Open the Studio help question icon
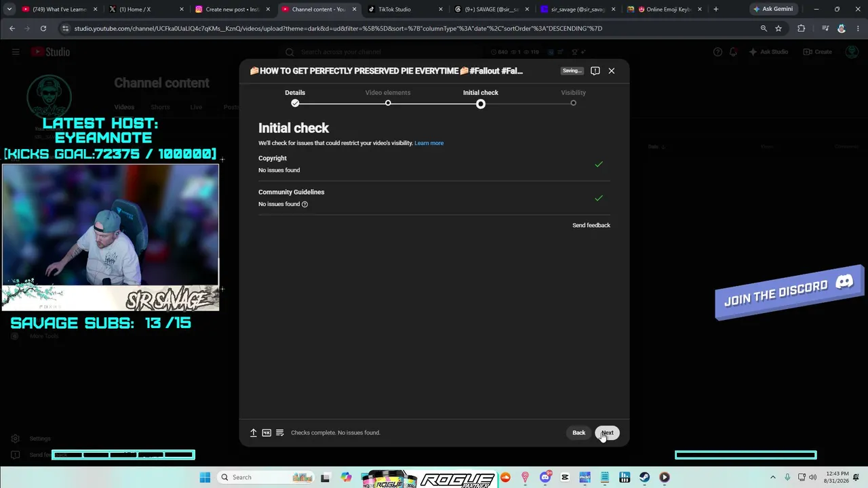Viewport: 868px width, 488px height. tap(717, 52)
